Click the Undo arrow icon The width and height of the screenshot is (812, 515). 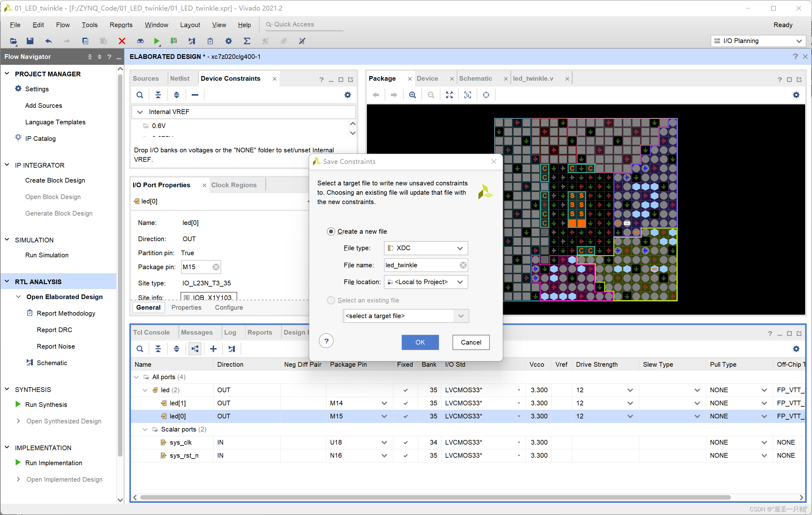pyautogui.click(x=49, y=41)
